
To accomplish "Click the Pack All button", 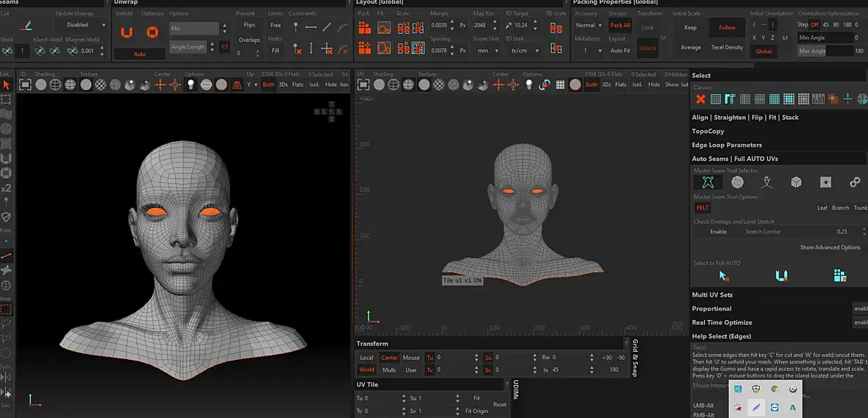I will point(620,25).
